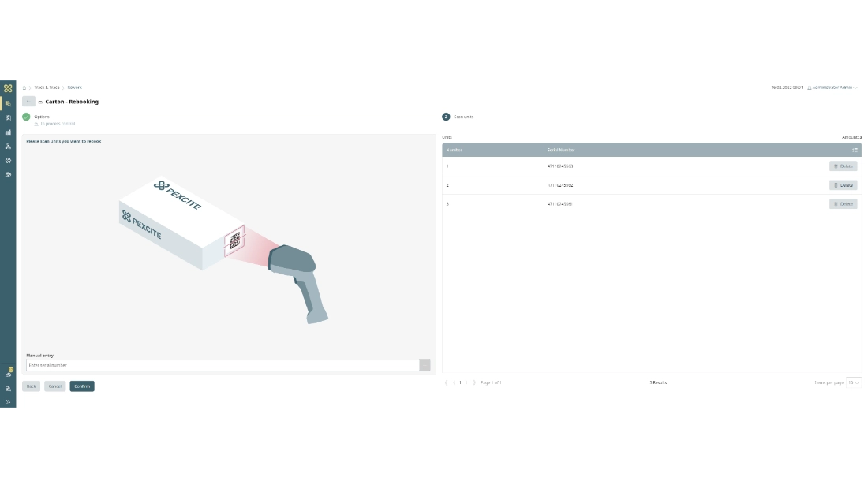Select Rework in the breadcrumb trail
The height and width of the screenshot is (488, 868).
pyautogui.click(x=74, y=87)
